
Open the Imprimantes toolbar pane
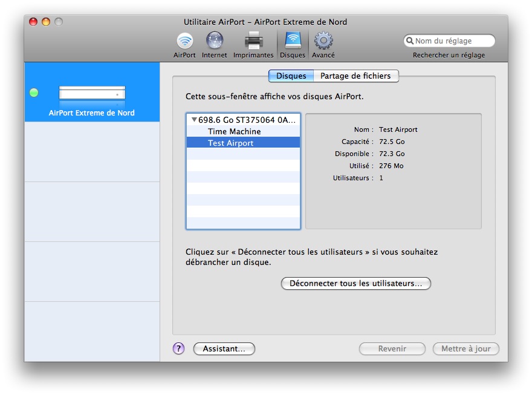pos(253,45)
